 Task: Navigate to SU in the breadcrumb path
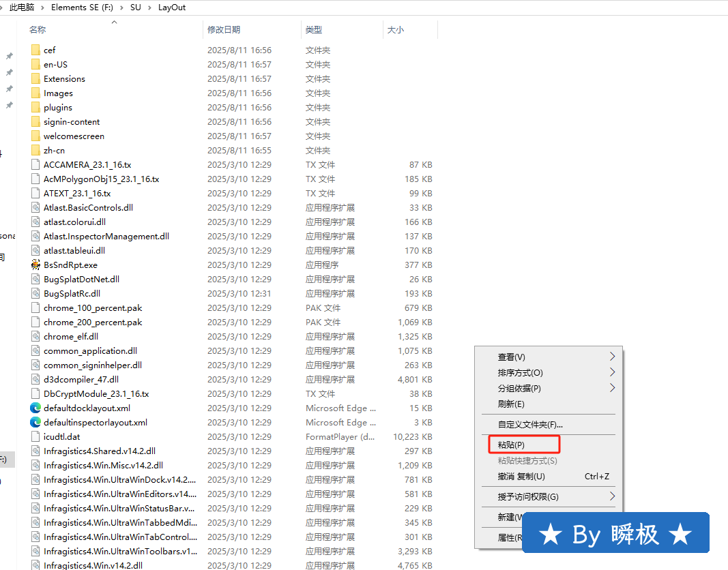tap(135, 7)
